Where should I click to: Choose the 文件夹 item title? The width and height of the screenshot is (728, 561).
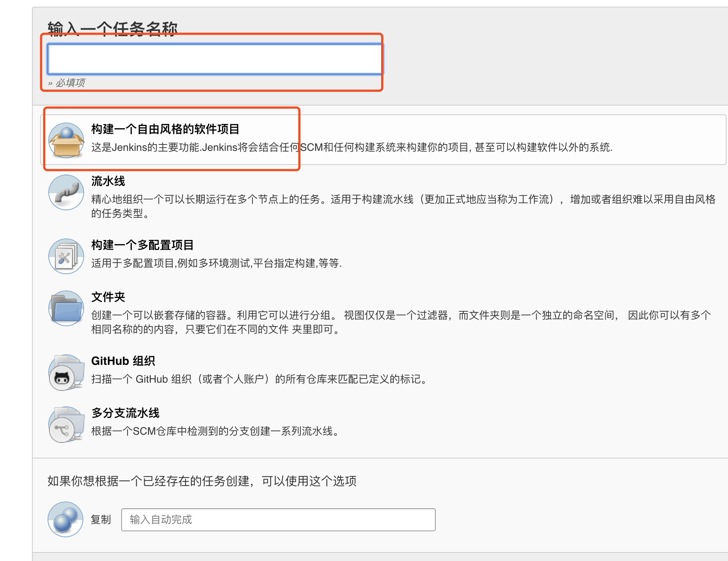click(x=108, y=297)
